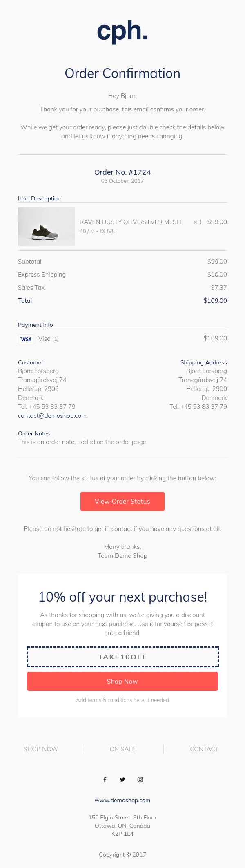245x868 pixels.
Task: Click the Order Confirmation title
Action: [x=122, y=73]
